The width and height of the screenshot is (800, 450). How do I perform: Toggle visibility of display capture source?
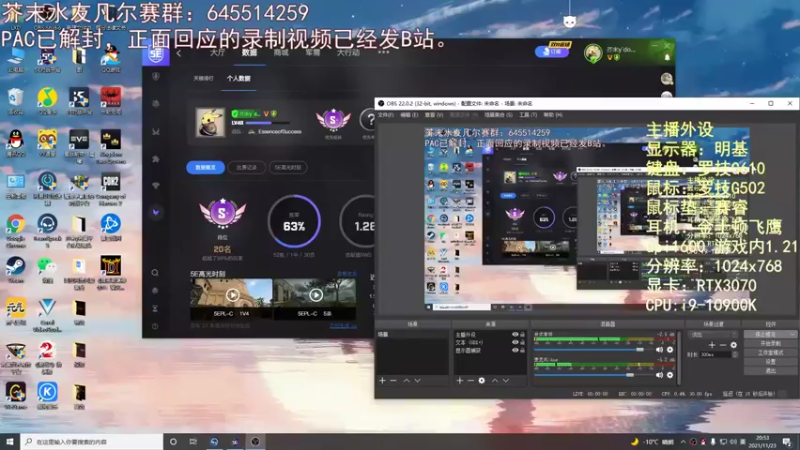pyautogui.click(x=515, y=351)
